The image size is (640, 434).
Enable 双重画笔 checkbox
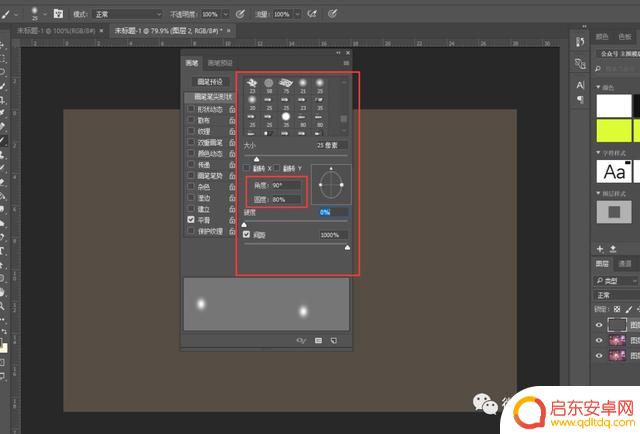(x=191, y=142)
